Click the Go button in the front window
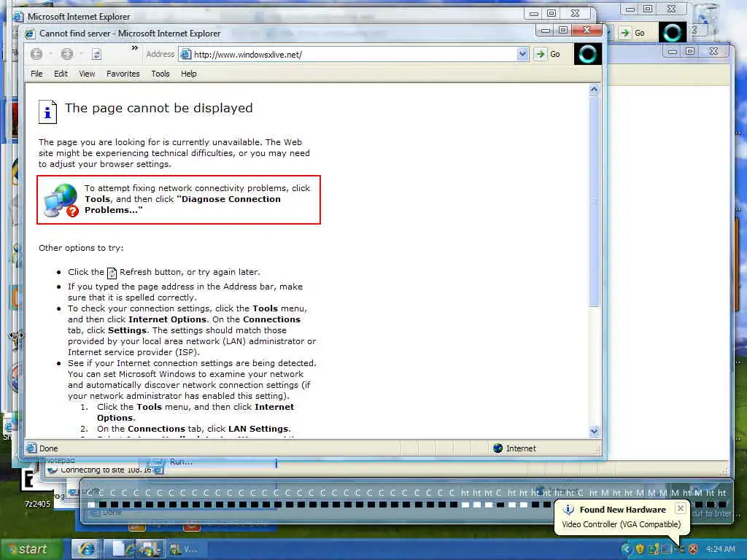The width and height of the screenshot is (747, 560). click(x=547, y=54)
